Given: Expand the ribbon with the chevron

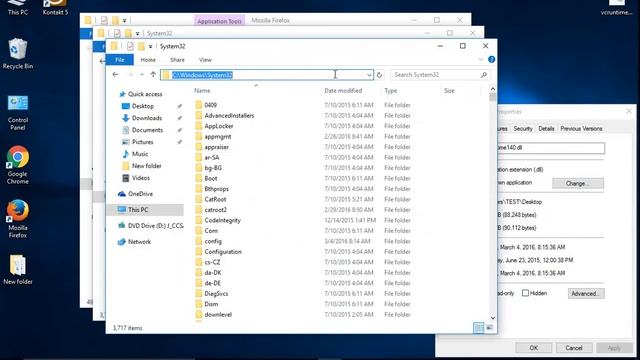Looking at the screenshot, I should (480, 60).
